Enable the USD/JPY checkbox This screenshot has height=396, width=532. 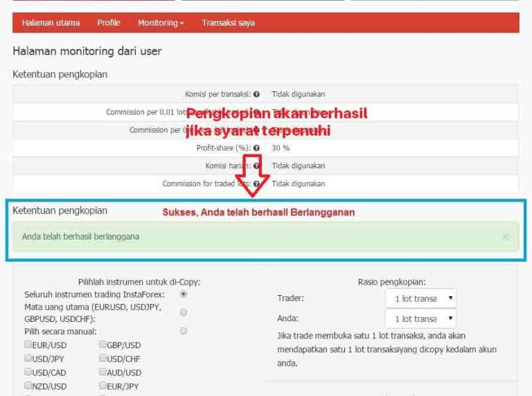click(x=28, y=358)
